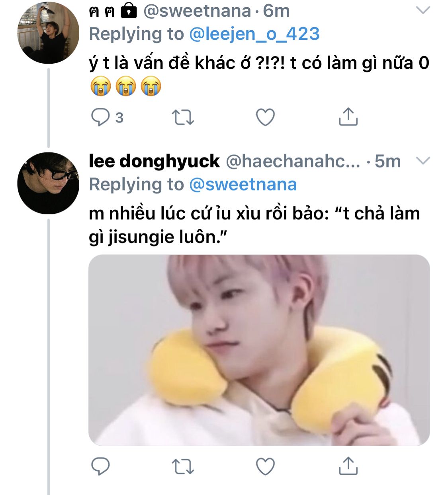View the 3 replies count
This screenshot has width=448, height=495.
click(119, 118)
